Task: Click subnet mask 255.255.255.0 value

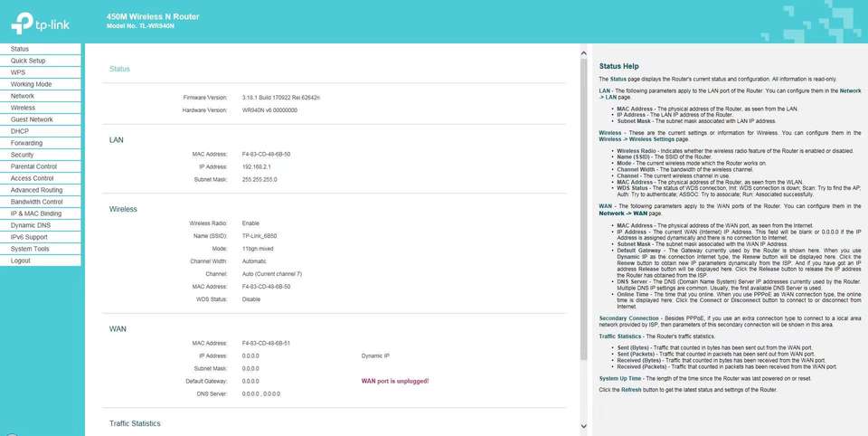Action: click(259, 179)
